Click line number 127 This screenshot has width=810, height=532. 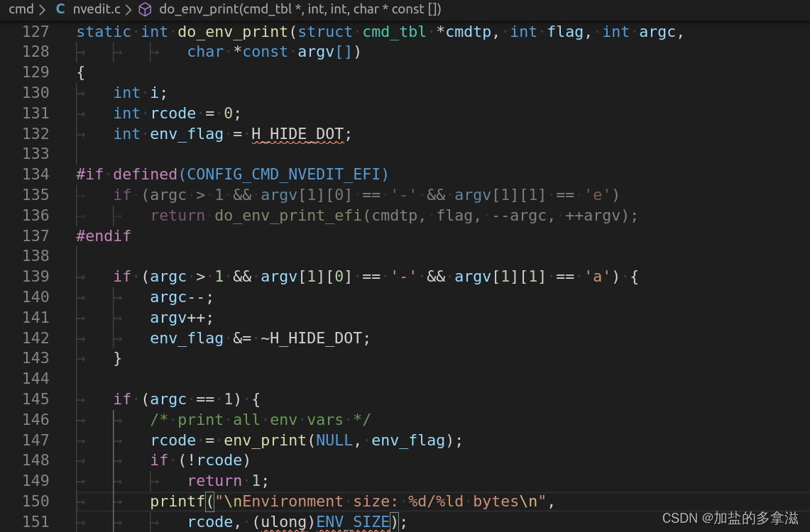click(35, 31)
